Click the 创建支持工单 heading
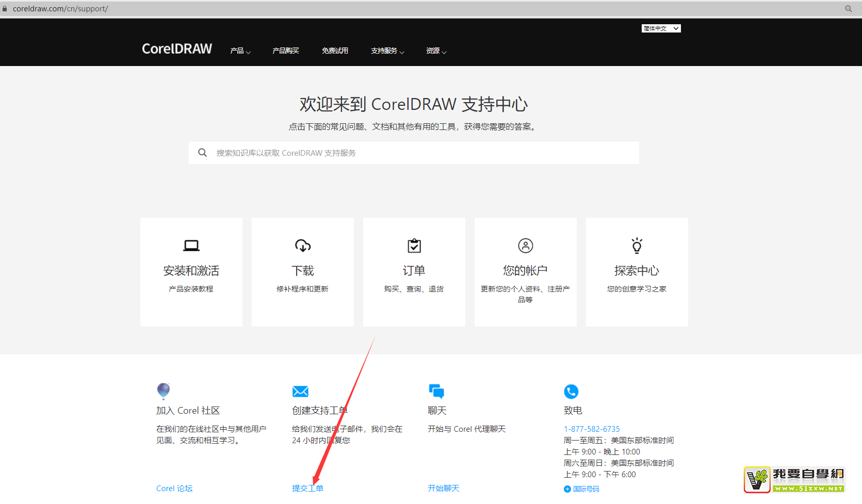The width and height of the screenshot is (862, 504). click(320, 411)
